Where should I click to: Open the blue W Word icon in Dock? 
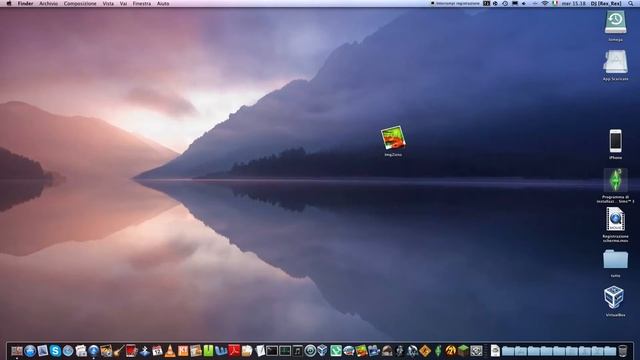tap(221, 351)
